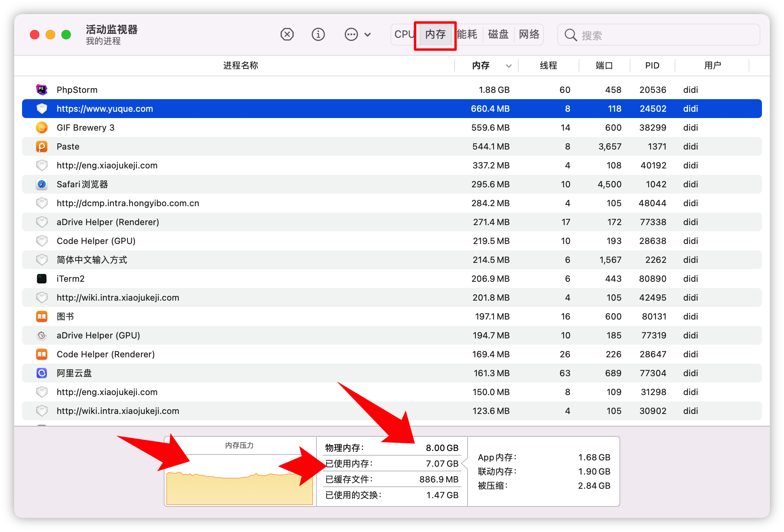Screen dimensions: 784x532
Task: Sort by the PID column header
Action: (x=652, y=66)
